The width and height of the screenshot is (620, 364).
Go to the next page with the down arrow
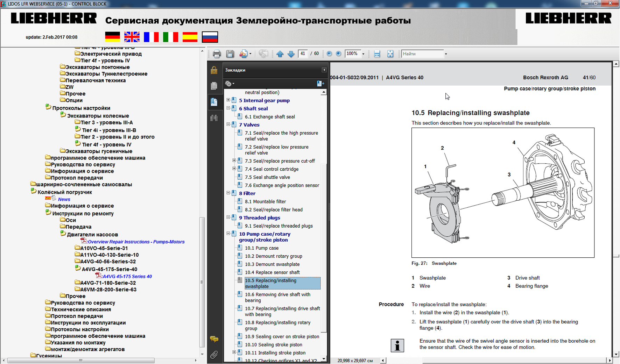click(x=291, y=54)
